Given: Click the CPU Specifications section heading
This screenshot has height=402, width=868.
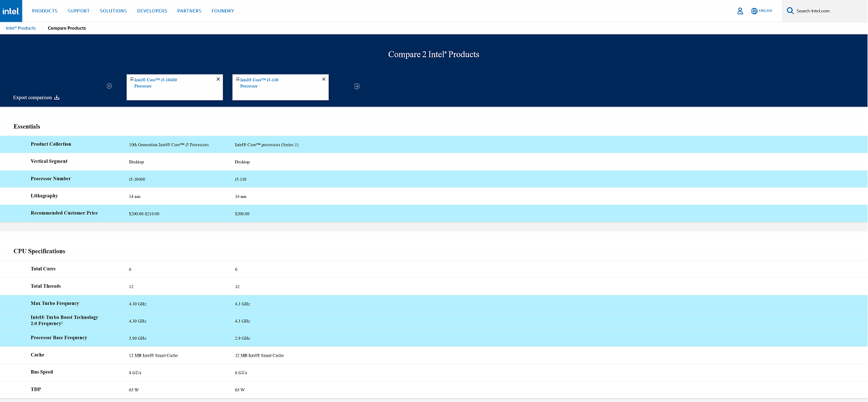Looking at the screenshot, I should [39, 252].
